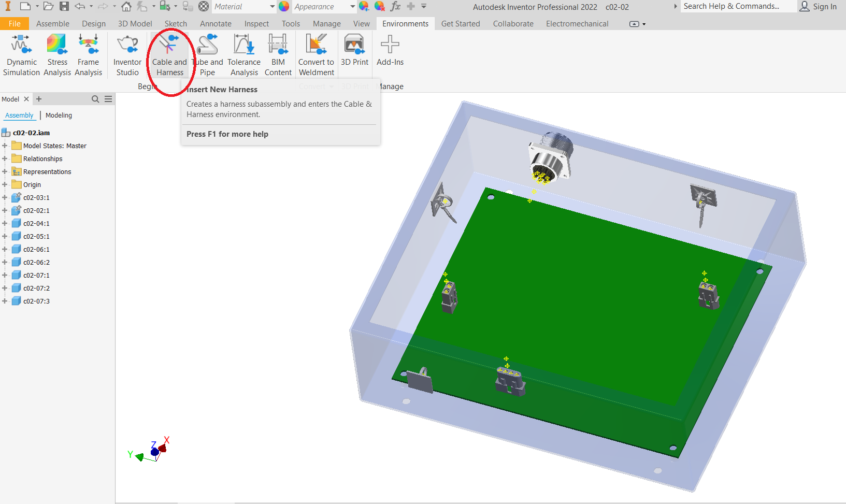The image size is (846, 504).
Task: Expand the Model States: Master node
Action: click(x=5, y=146)
